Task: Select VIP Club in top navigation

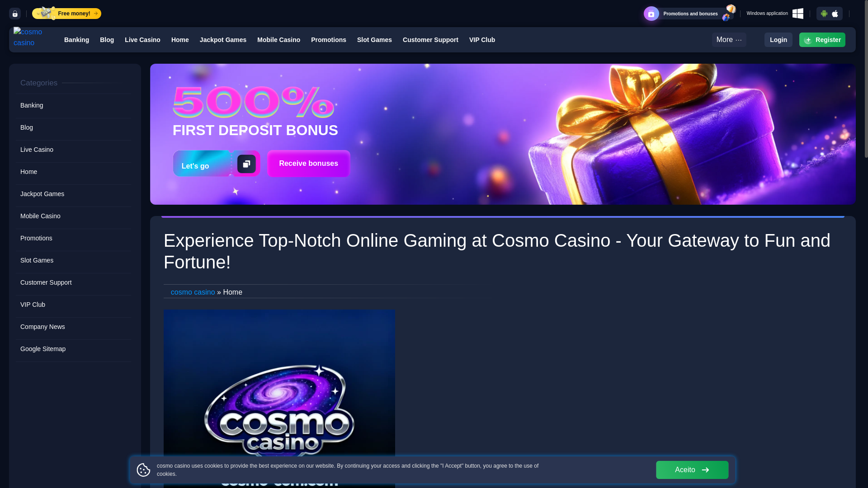Action: click(x=482, y=40)
